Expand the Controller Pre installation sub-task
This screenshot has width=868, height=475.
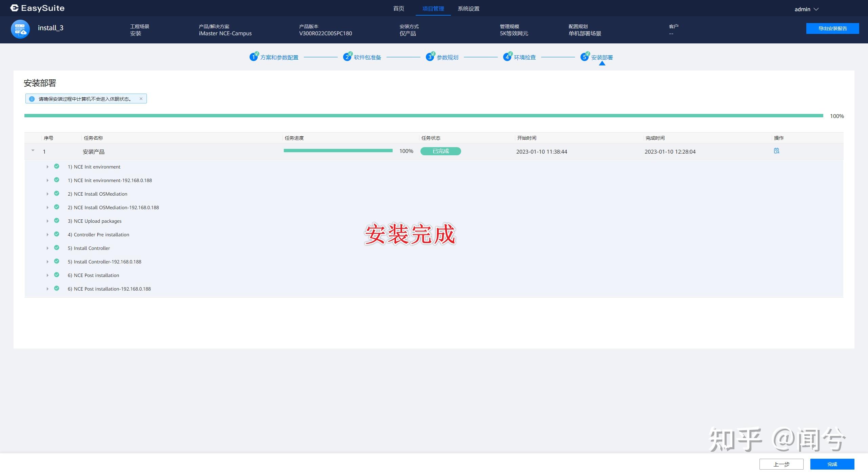pos(47,234)
